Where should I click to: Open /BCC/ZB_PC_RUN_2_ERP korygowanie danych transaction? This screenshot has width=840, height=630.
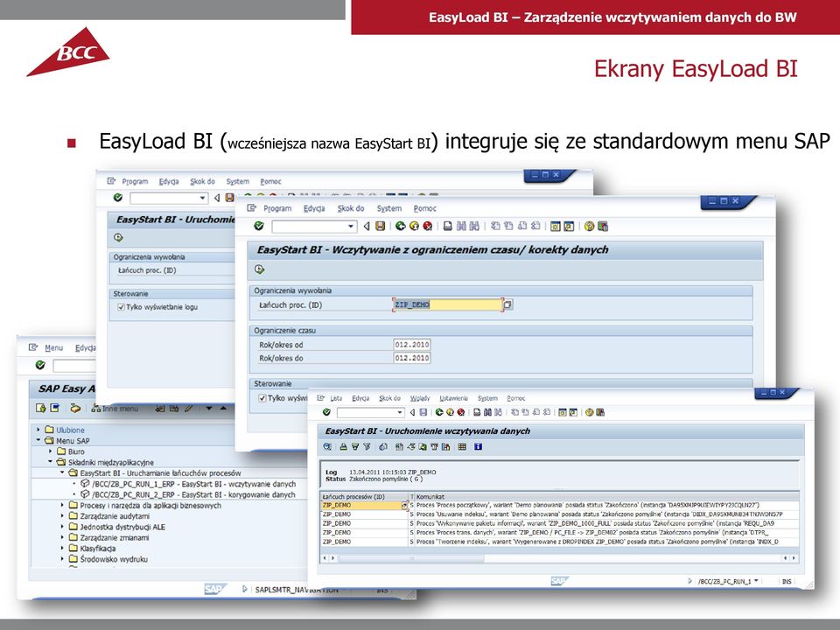tap(193, 494)
